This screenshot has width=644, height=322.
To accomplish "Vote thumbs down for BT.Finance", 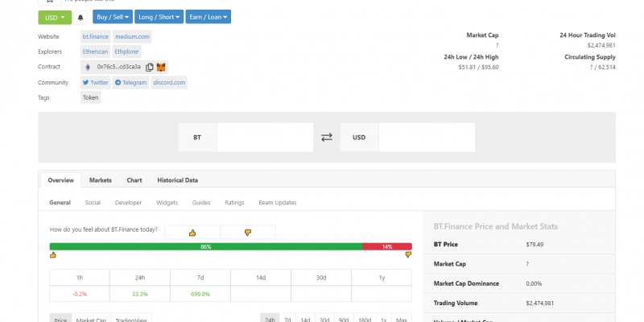I will [248, 233].
